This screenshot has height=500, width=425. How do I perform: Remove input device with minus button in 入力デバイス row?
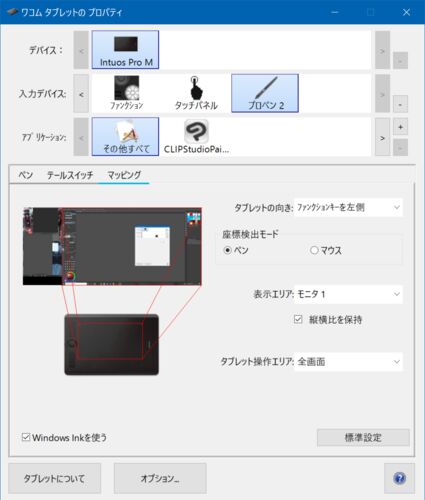tap(400, 104)
